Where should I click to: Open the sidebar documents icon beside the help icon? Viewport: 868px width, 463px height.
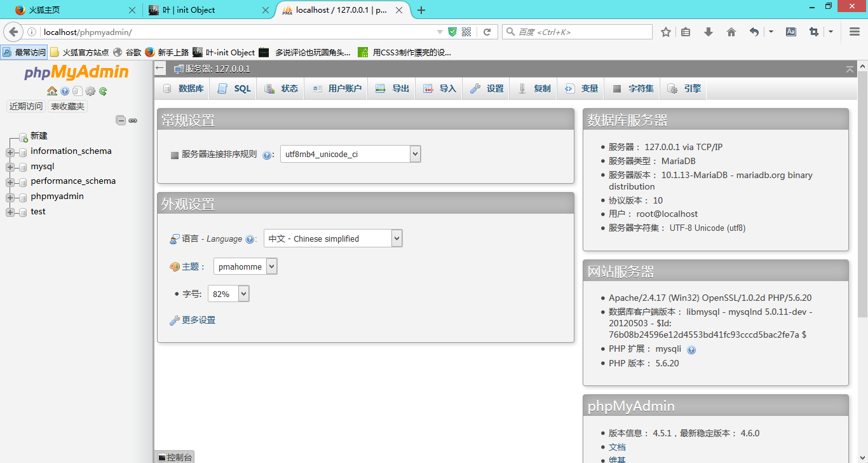pos(78,91)
